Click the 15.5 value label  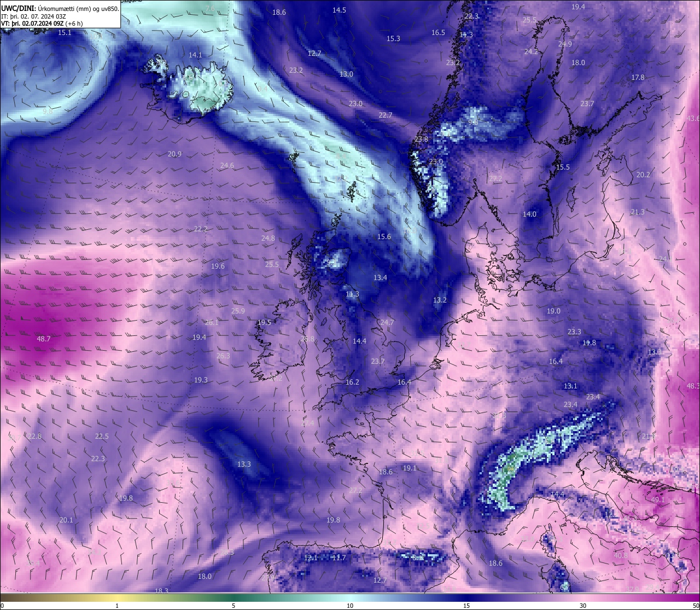point(563,167)
